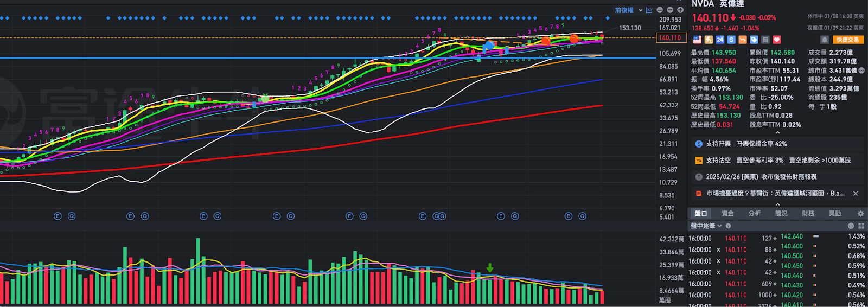Click the blue dollar sign badge under price
Screen dimensions: 868x307
731,40
